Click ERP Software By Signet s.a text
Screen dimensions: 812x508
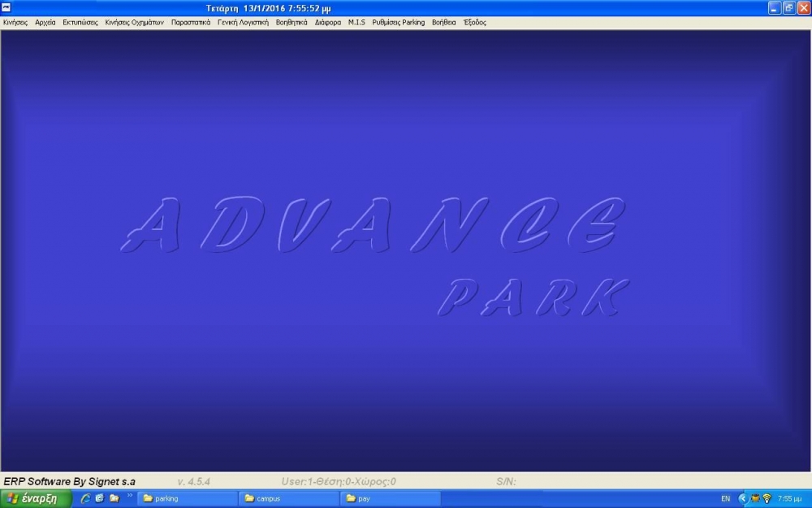coord(69,481)
